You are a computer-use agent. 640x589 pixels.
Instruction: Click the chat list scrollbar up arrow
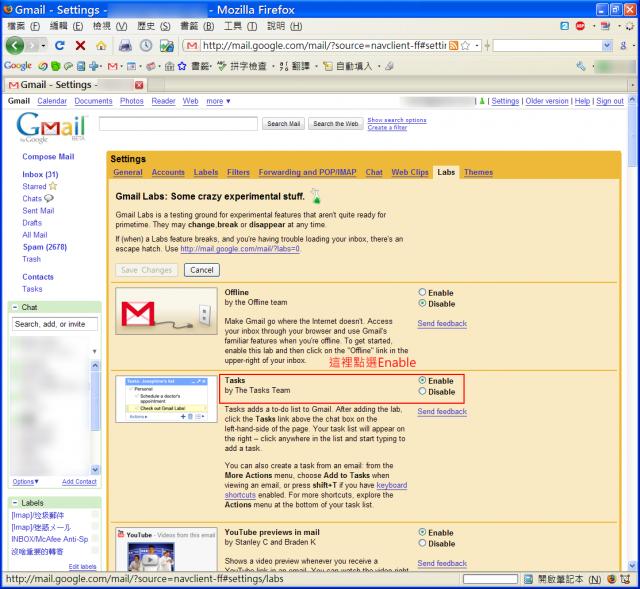pos(95,365)
